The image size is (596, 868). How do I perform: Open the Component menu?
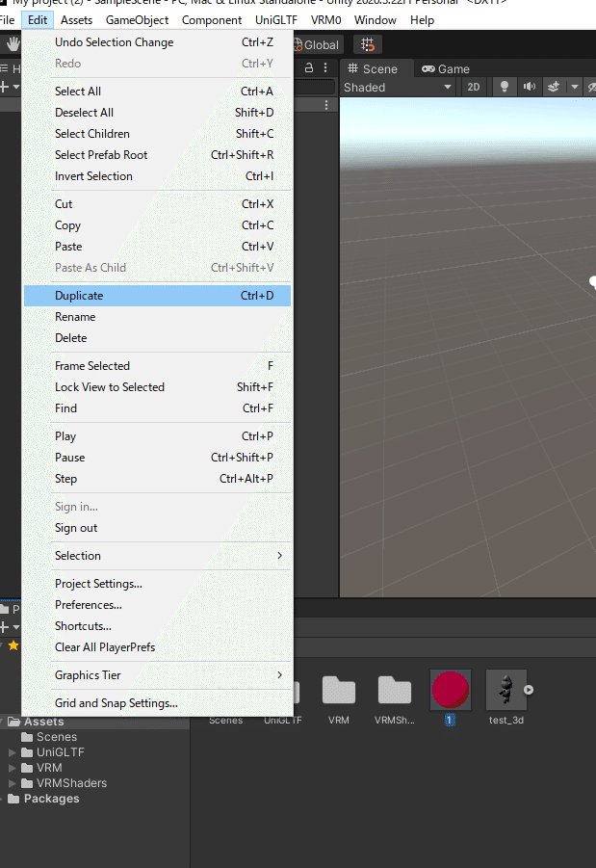(x=212, y=20)
